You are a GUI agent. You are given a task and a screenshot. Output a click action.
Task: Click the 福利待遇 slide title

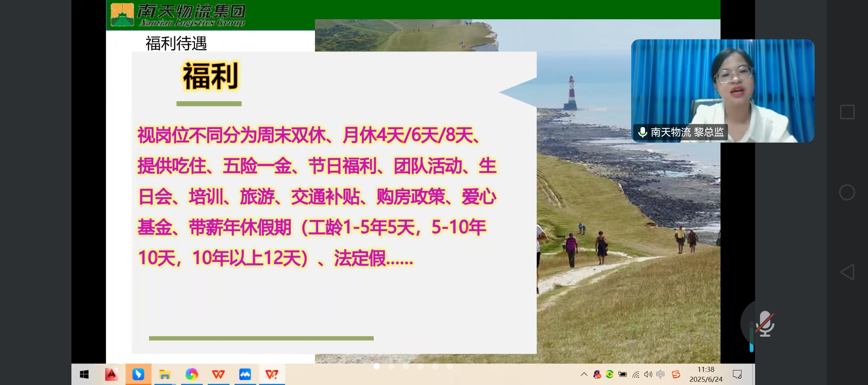(x=176, y=43)
